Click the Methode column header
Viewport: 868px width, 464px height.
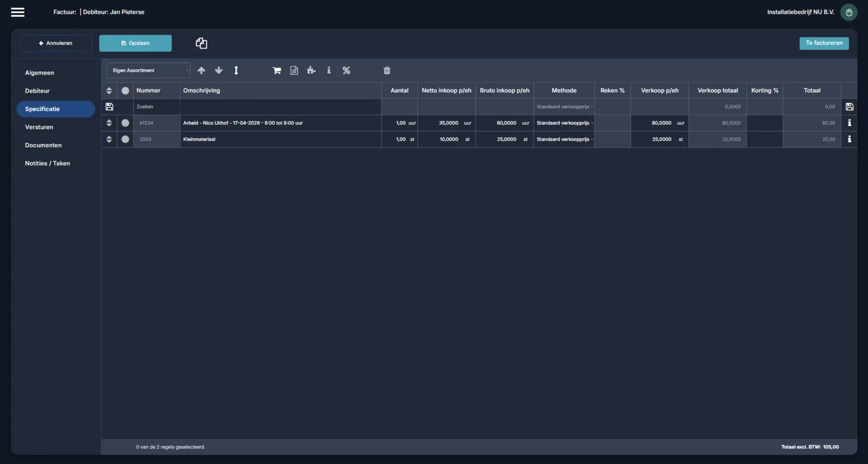click(x=564, y=91)
